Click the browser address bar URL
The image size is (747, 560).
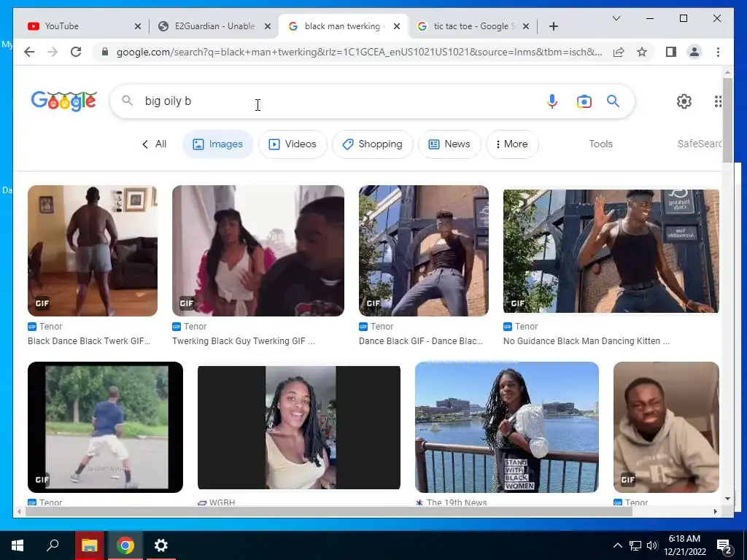pyautogui.click(x=359, y=52)
